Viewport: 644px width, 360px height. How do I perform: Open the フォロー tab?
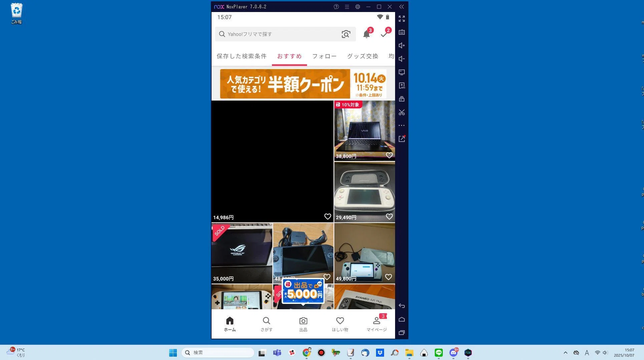[324, 56]
